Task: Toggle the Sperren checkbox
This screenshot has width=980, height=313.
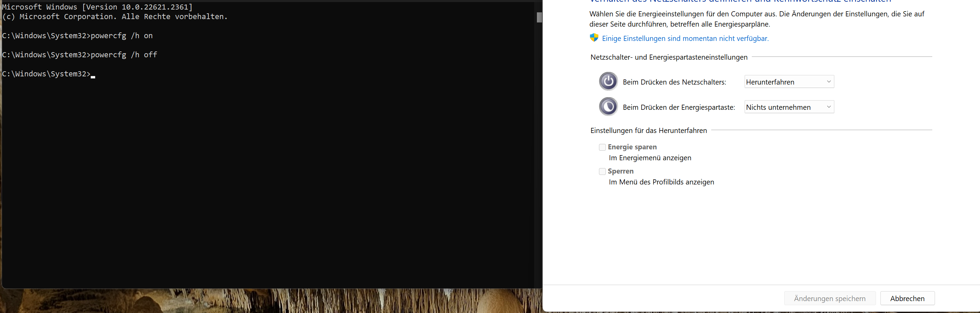Action: tap(602, 172)
